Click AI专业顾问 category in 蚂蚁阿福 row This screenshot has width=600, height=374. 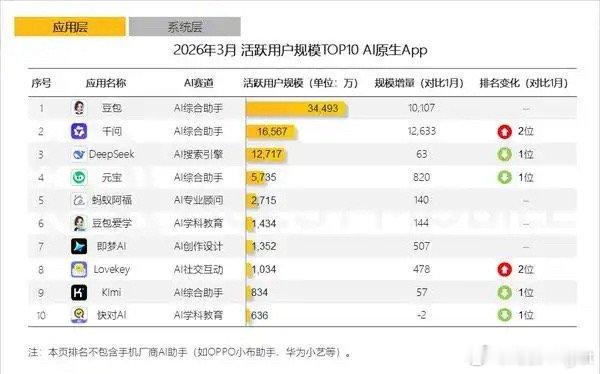(x=198, y=200)
